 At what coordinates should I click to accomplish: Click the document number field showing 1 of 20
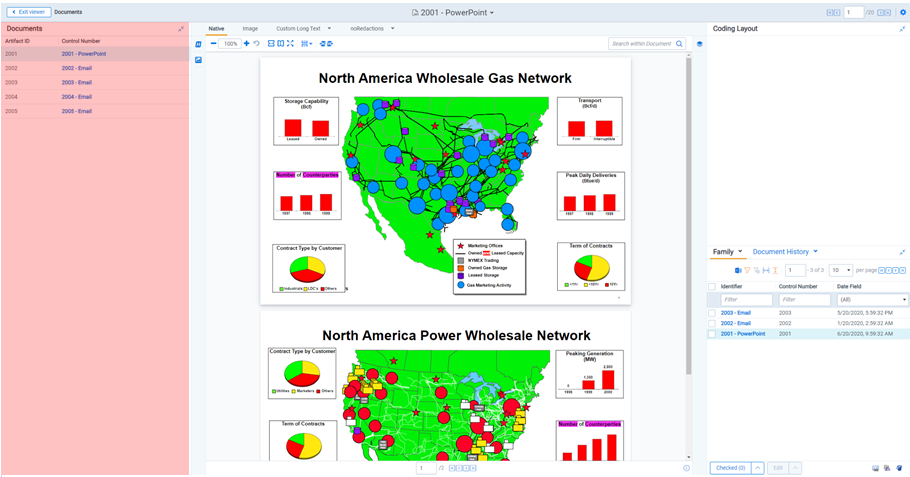[x=853, y=12]
